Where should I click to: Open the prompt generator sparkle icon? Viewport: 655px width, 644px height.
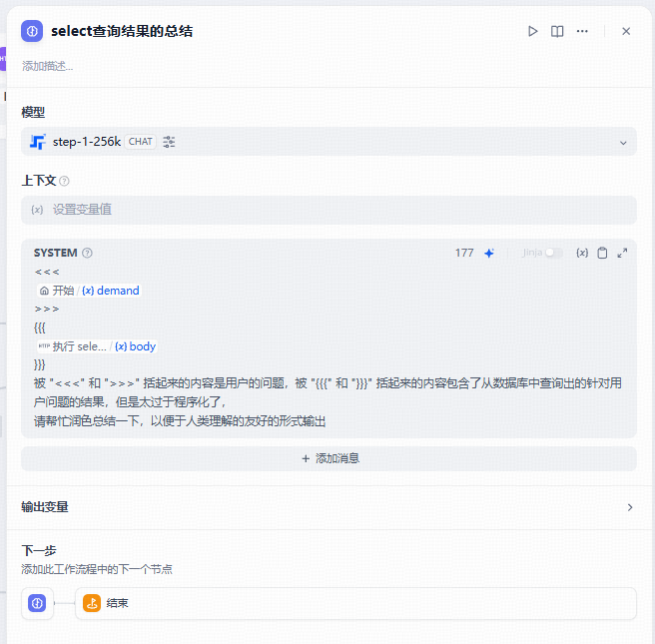489,253
